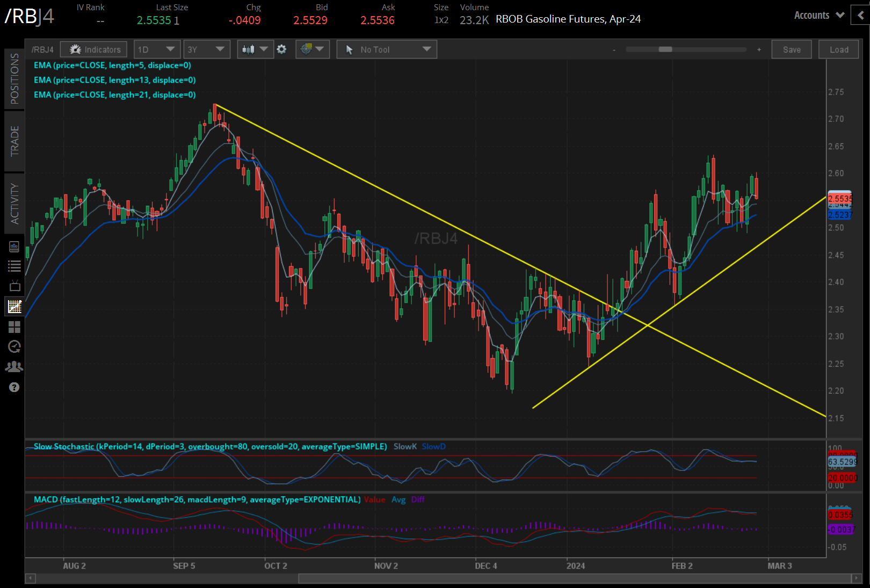Save the current chart layout
The height and width of the screenshot is (588, 870).
click(x=792, y=49)
